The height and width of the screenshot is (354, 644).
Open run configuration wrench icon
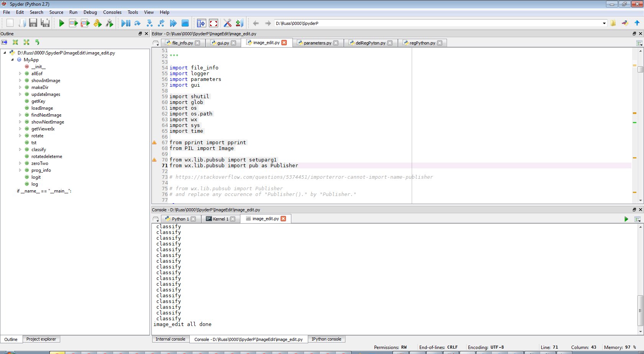pos(109,23)
